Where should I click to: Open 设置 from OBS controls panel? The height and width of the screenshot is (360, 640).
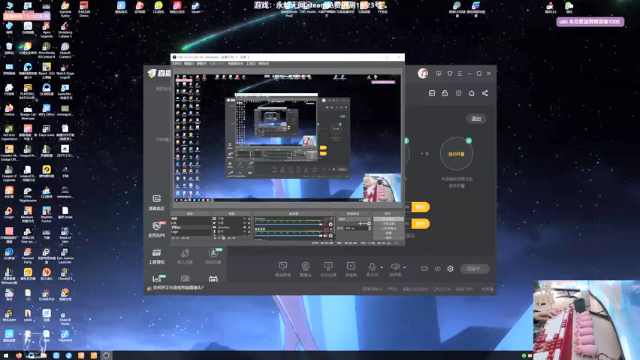tap(389, 233)
